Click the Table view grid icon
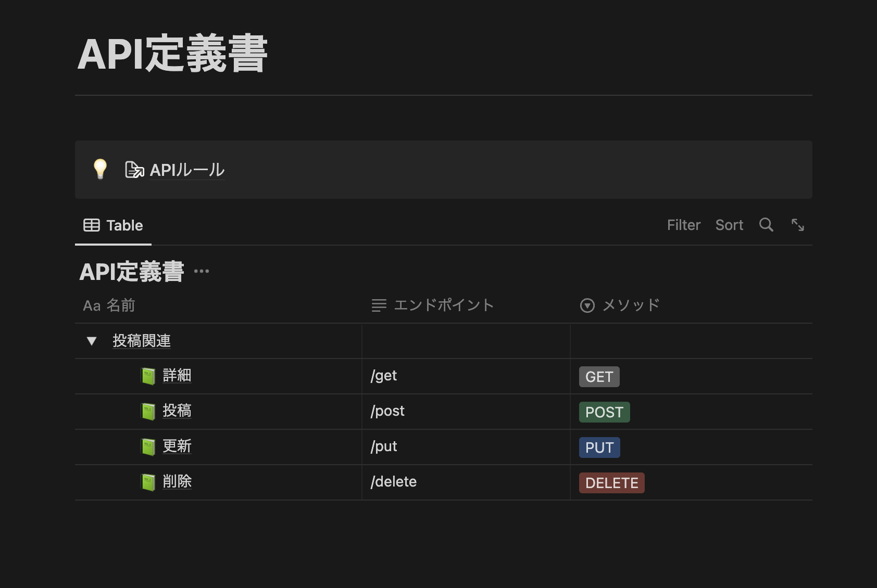 point(91,225)
